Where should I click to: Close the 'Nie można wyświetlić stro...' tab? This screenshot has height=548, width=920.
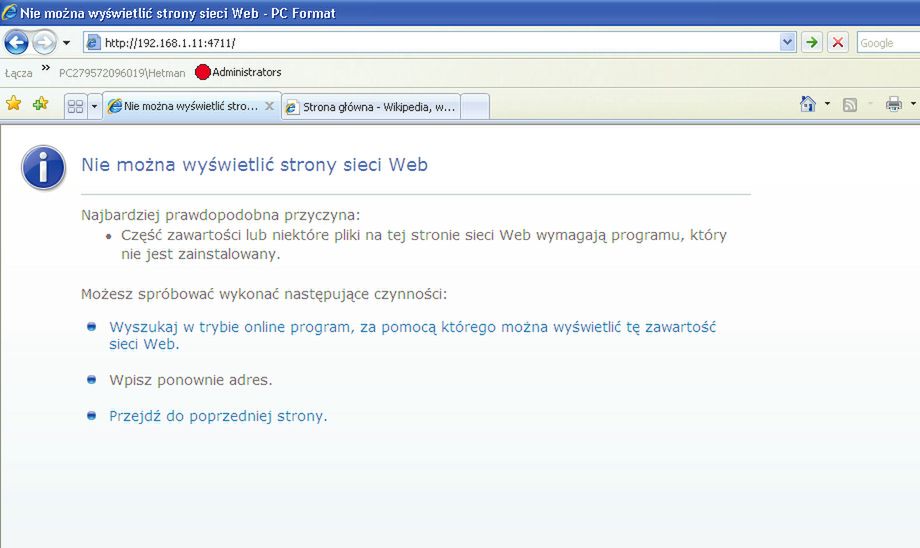[x=269, y=106]
